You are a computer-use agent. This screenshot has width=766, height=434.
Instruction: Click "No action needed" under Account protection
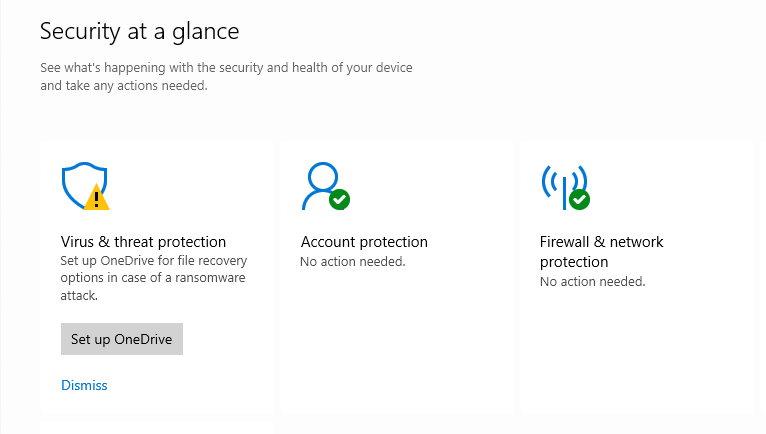pyautogui.click(x=353, y=262)
